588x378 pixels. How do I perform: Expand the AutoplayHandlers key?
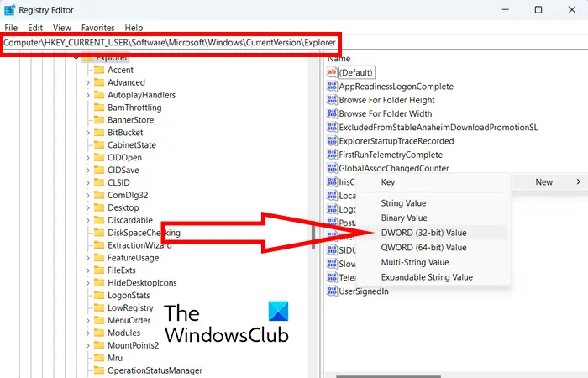coord(87,95)
